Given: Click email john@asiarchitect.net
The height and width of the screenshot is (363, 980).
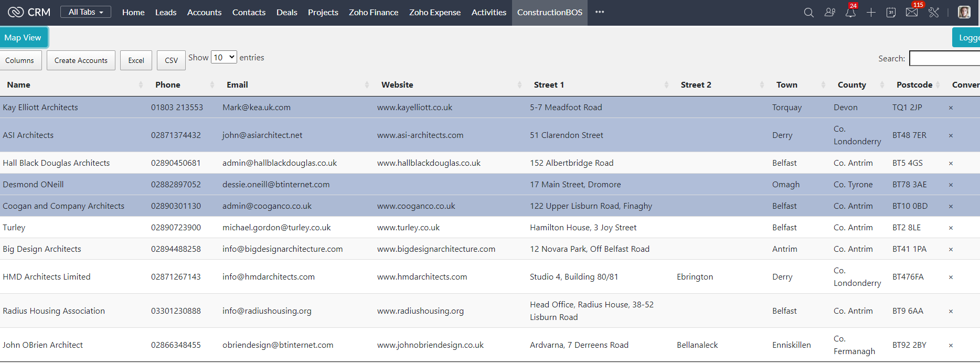Looking at the screenshot, I should [x=262, y=135].
